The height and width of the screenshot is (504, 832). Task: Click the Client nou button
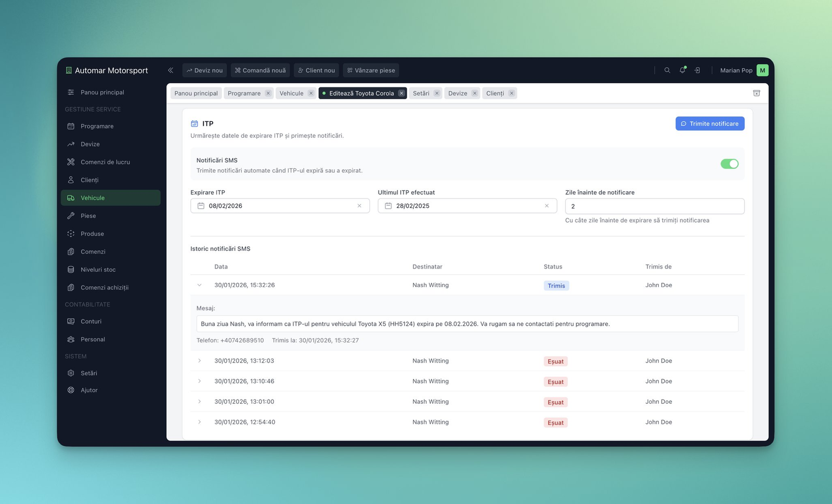click(316, 70)
